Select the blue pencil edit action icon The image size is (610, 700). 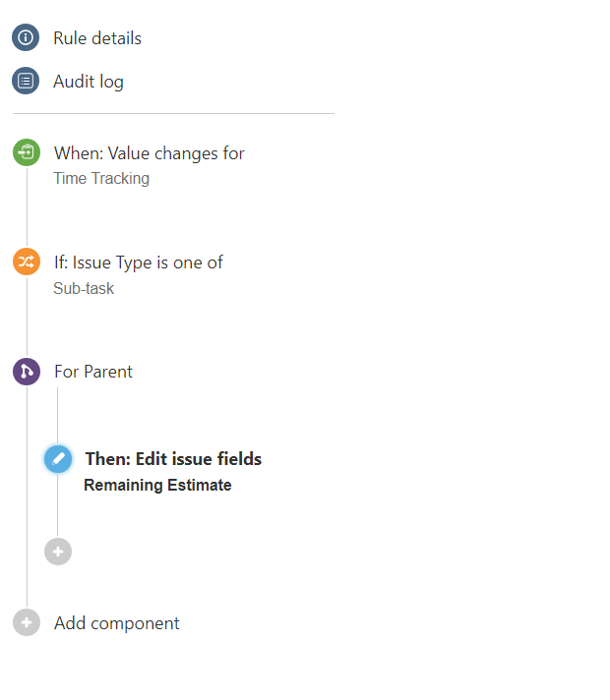click(x=58, y=459)
